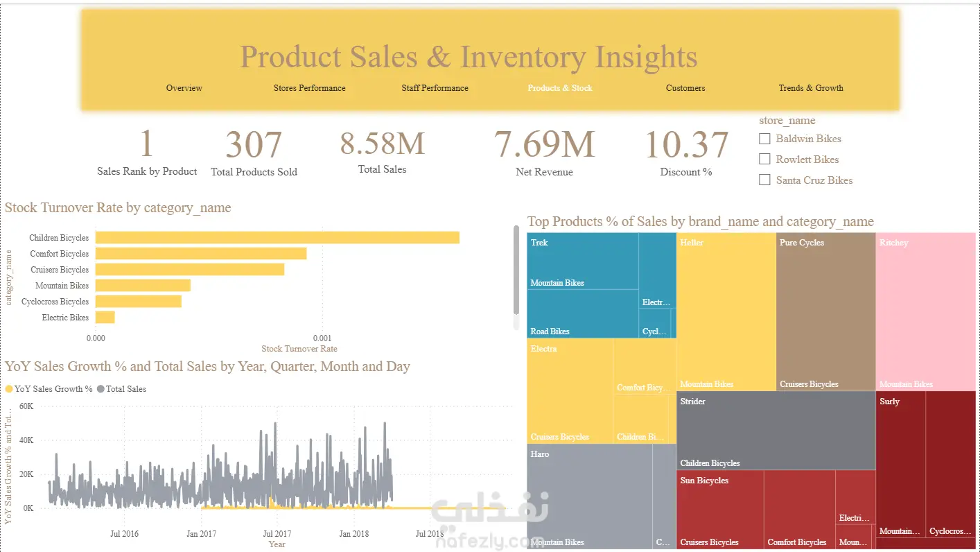Select the Heller Mountain Bikes tile

[726, 312]
